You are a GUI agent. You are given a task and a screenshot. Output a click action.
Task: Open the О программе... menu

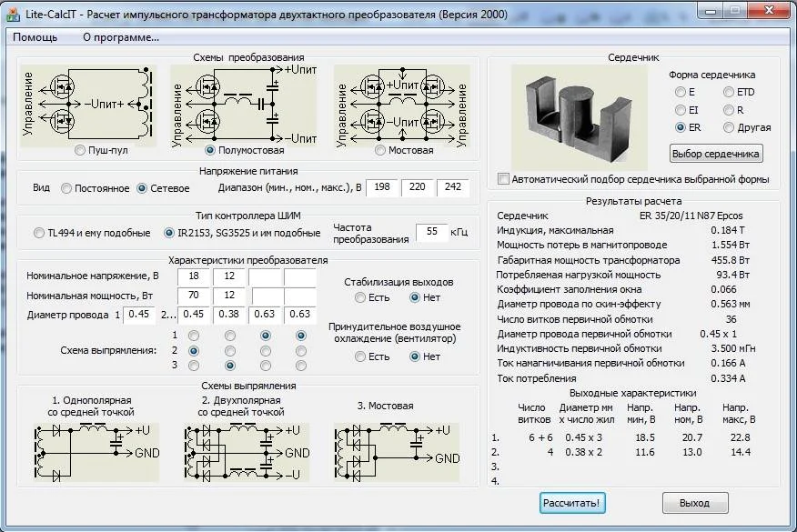[121, 37]
